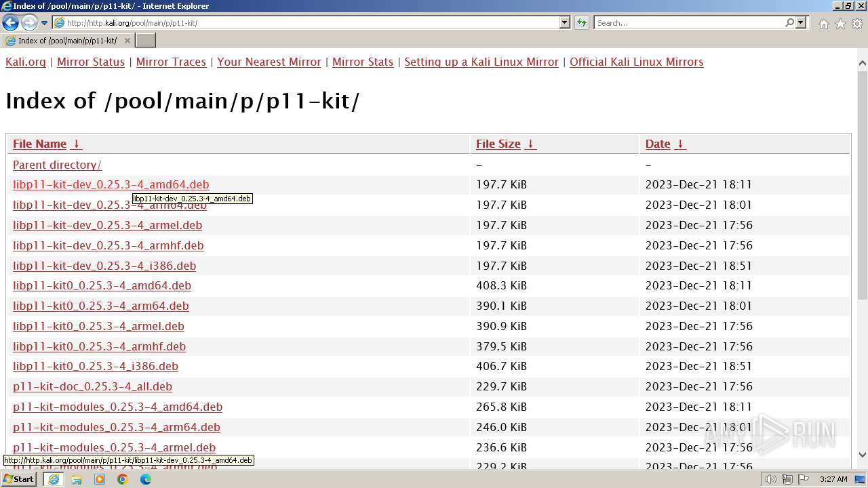The height and width of the screenshot is (488, 868).
Task: Go back with the browser Back arrow
Action: (x=10, y=23)
